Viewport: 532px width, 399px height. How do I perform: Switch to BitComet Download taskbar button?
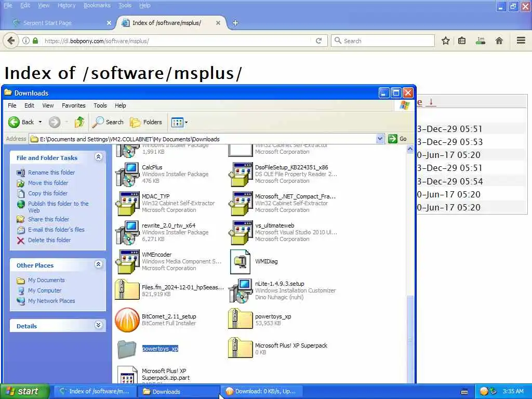261,392
